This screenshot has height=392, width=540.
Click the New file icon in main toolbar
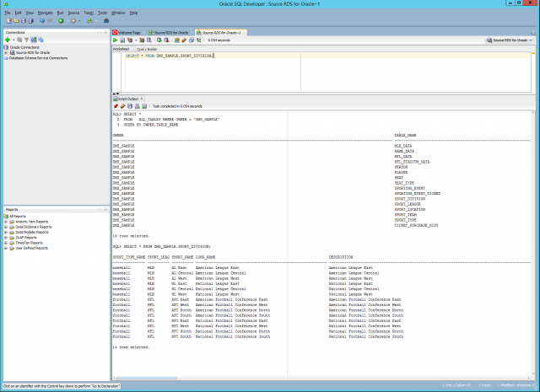coord(9,21)
